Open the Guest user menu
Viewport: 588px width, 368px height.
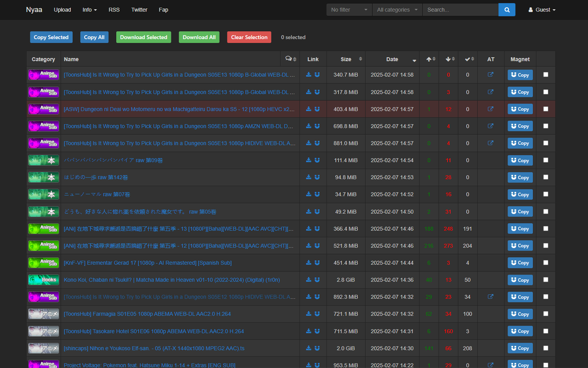[542, 10]
